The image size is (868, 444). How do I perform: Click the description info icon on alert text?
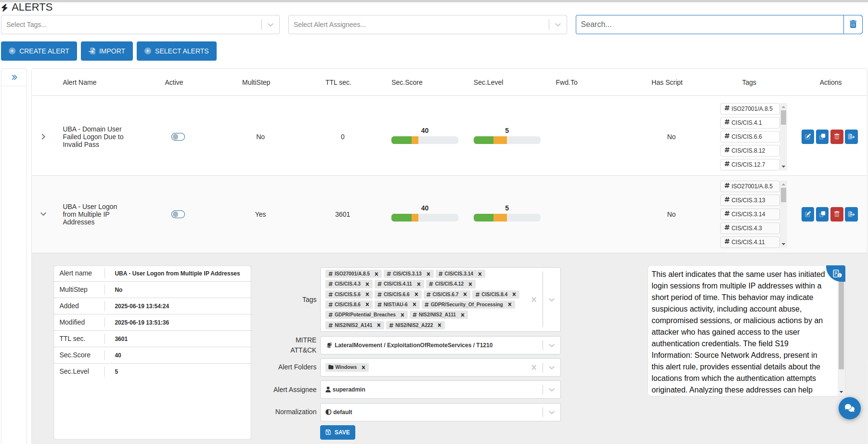(x=837, y=274)
